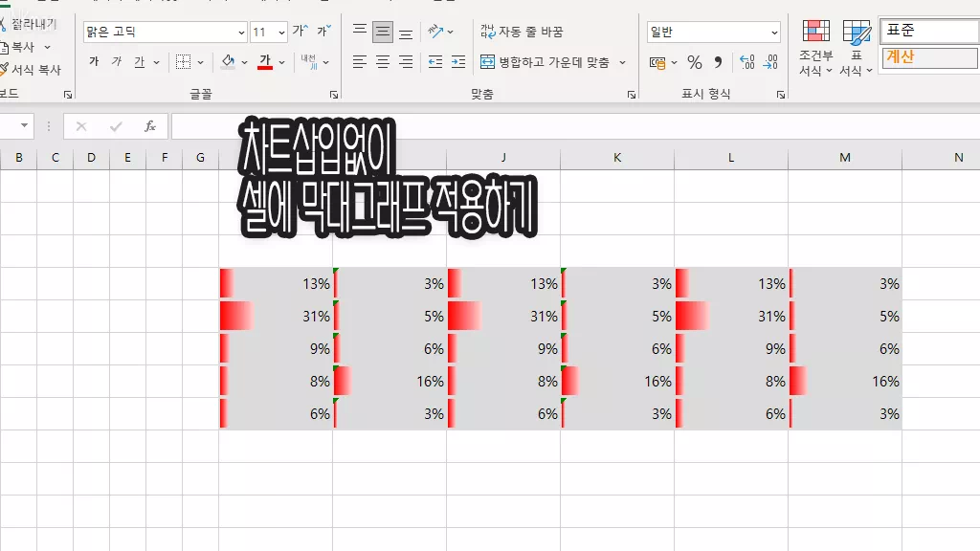Image resolution: width=980 pixels, height=551 pixels.
Task: Toggle underline text formatting
Action: (x=140, y=62)
